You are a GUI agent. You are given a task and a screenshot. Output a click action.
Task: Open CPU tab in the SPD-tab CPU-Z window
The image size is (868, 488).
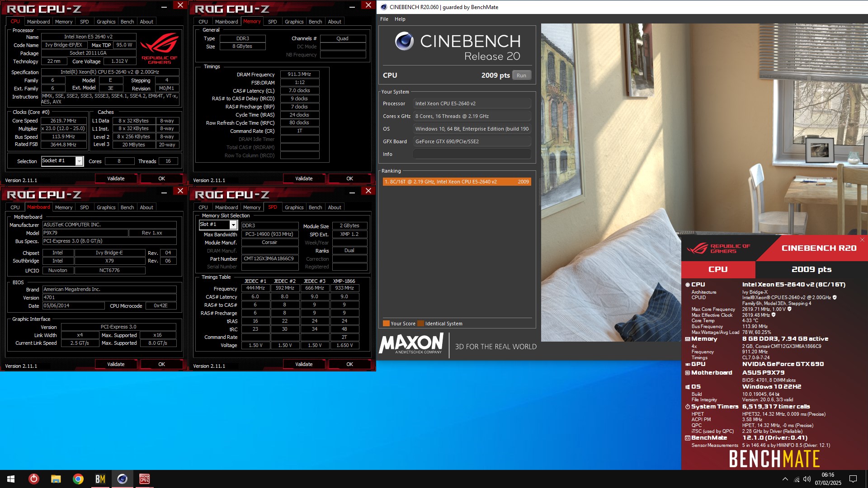(x=203, y=207)
